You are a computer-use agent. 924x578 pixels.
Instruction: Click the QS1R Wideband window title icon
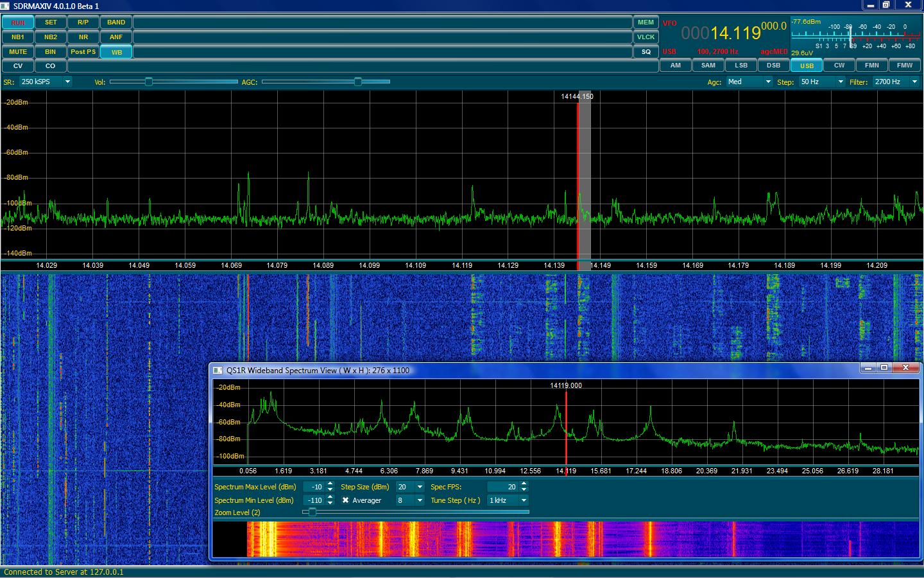pyautogui.click(x=218, y=371)
